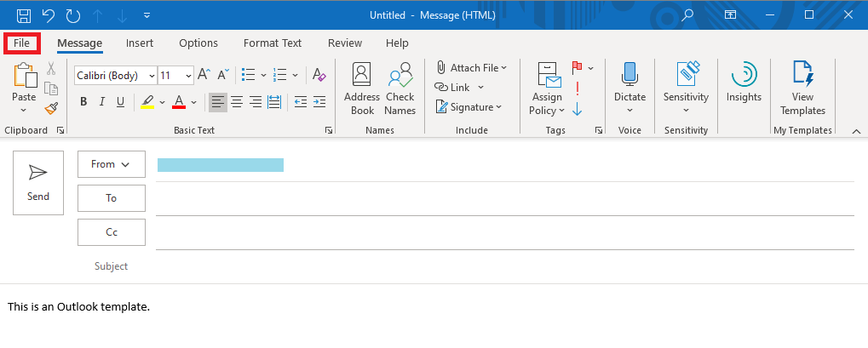Expand the Paste options arrow
The image size is (868, 348).
24,110
